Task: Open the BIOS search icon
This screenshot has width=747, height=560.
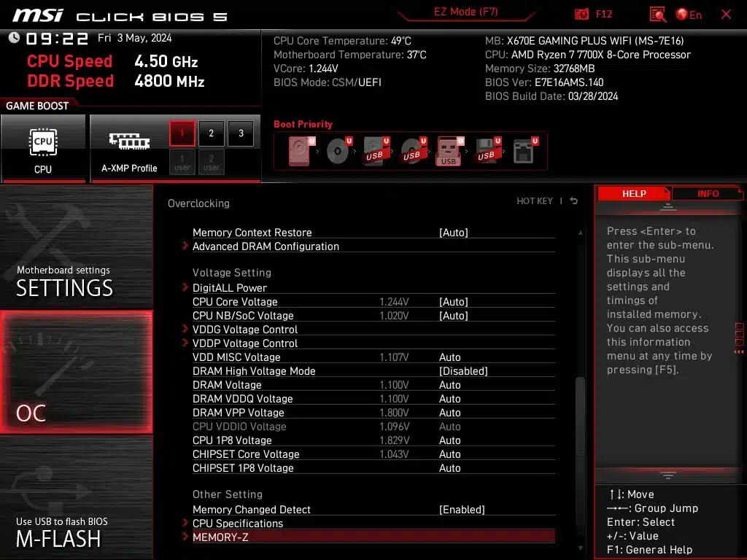Action: pyautogui.click(x=657, y=15)
